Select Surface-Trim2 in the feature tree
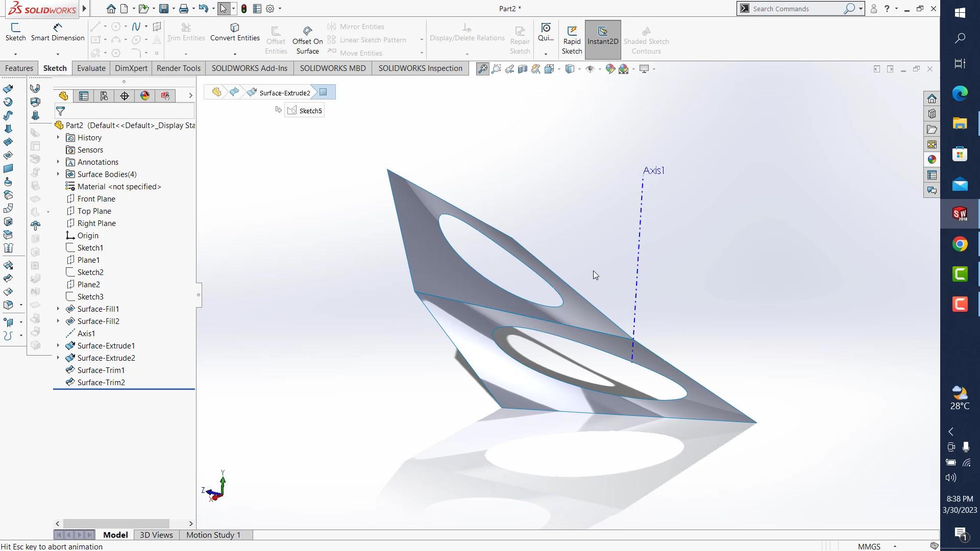 tap(101, 383)
